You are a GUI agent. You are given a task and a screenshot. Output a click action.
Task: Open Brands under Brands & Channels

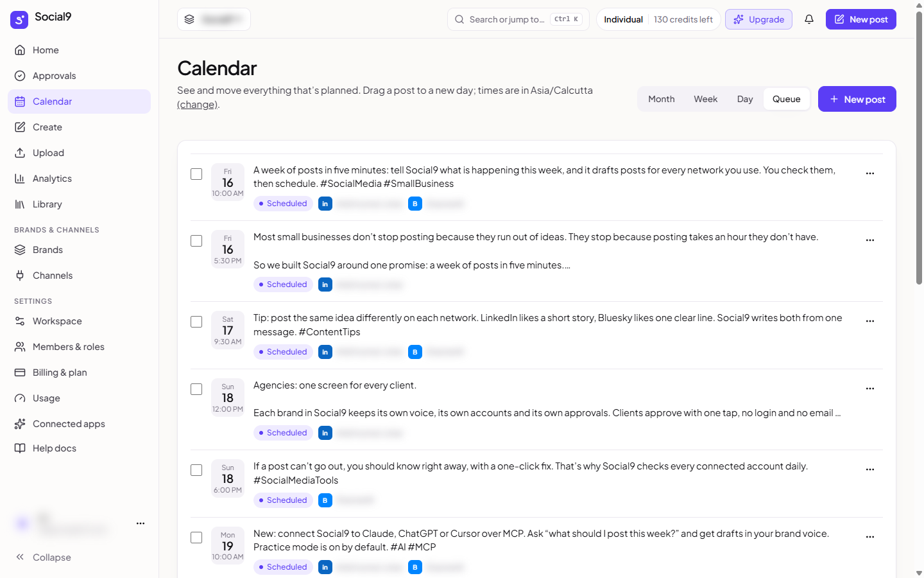tap(79, 250)
